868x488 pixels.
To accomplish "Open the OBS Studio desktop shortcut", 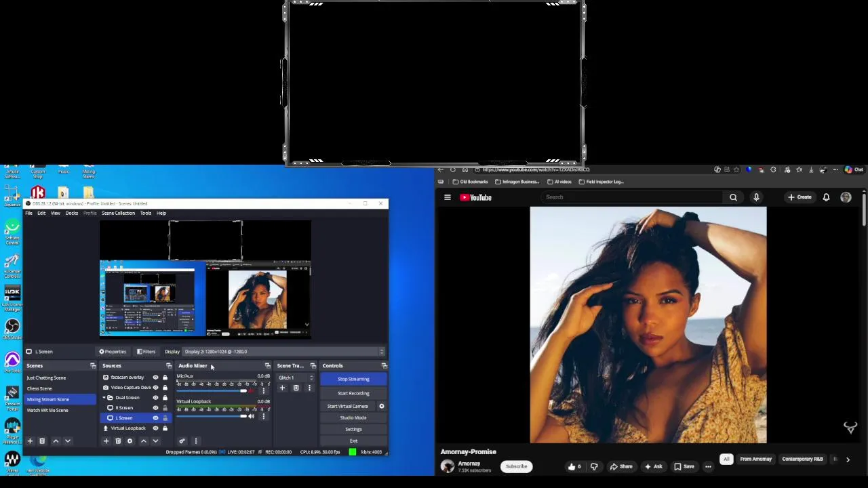I will coord(12,328).
